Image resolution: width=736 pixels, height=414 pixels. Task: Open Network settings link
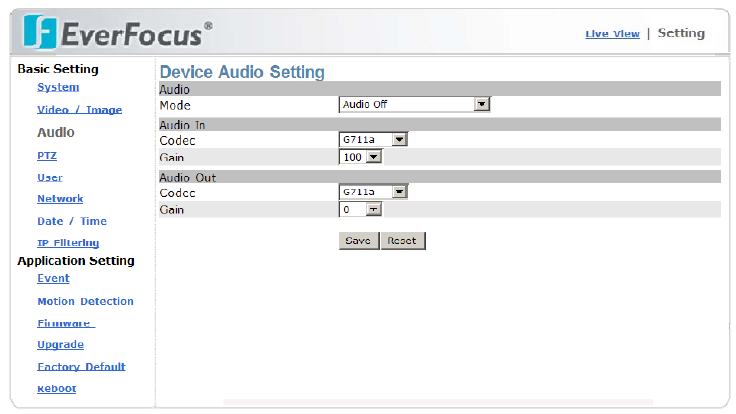click(60, 199)
